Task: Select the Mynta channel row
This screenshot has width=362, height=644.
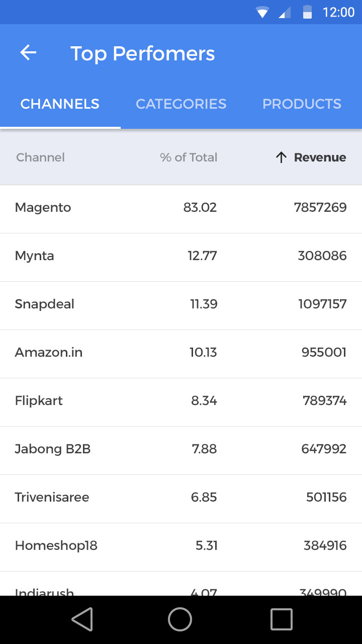Action: 181,256
